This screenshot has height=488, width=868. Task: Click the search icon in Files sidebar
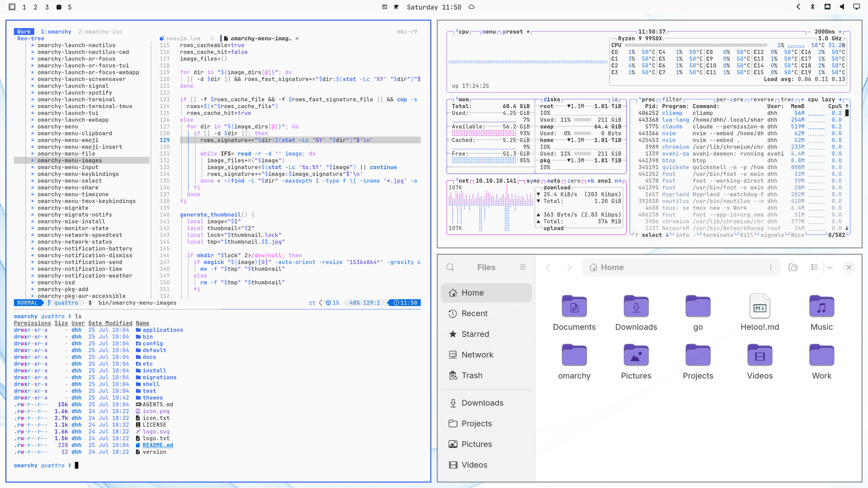click(x=450, y=267)
